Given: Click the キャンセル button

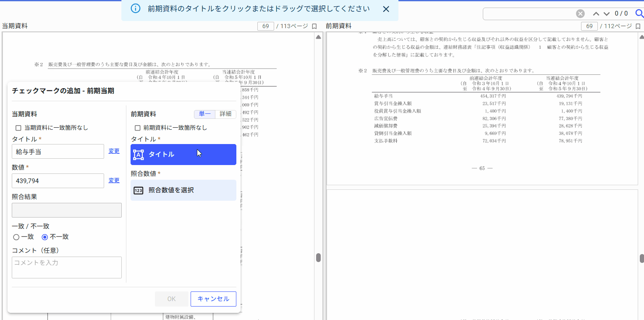Looking at the screenshot, I should click(213, 299).
